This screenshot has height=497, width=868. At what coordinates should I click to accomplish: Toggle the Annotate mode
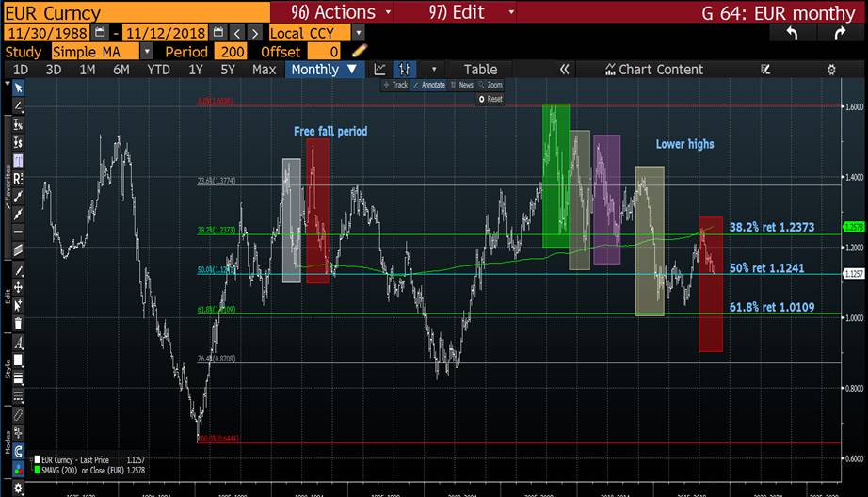(429, 85)
